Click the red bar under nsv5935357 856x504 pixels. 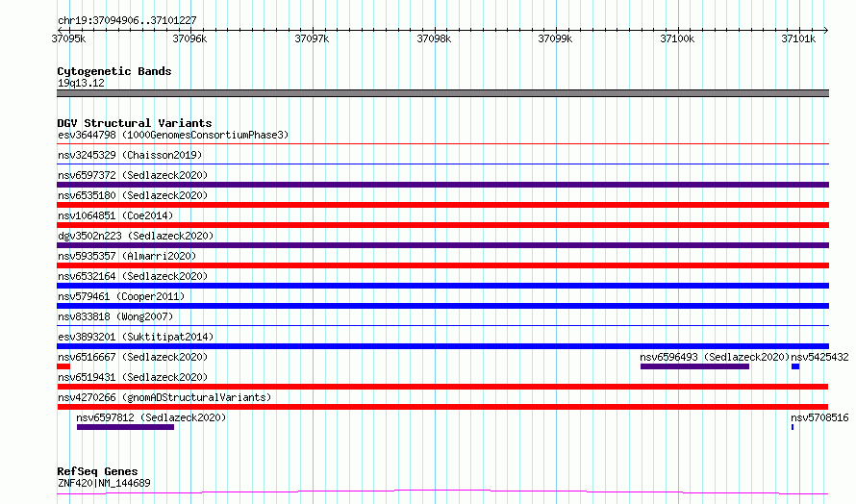tap(442, 265)
